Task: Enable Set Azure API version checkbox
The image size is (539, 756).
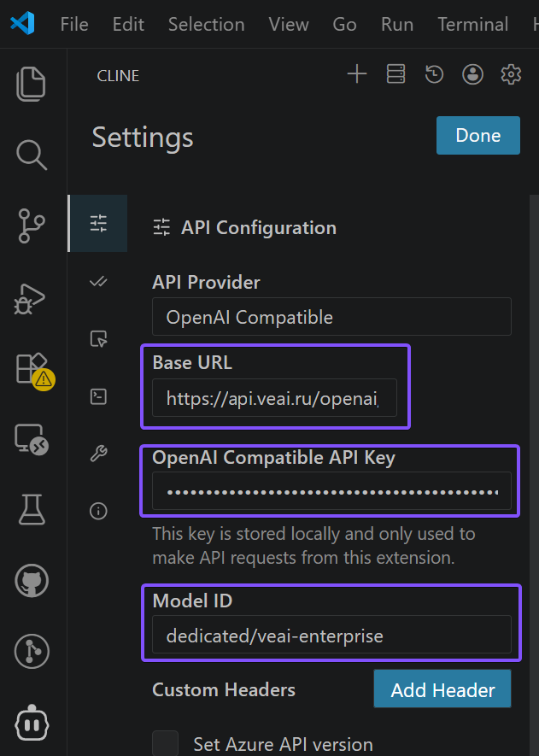Action: coord(166,743)
